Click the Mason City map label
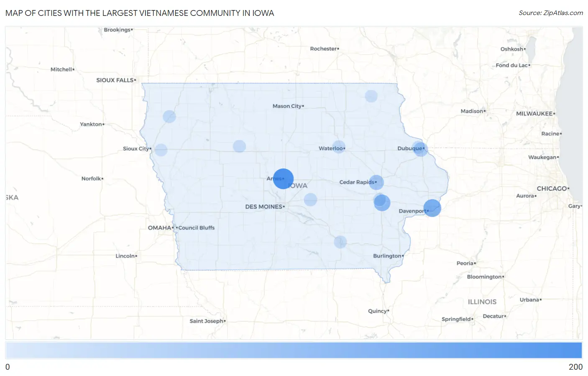 pos(287,106)
